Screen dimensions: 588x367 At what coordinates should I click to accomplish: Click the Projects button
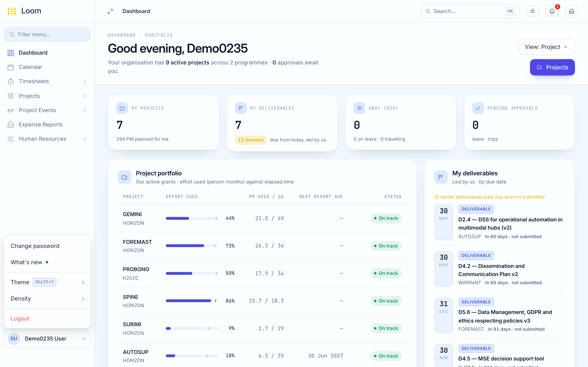pos(552,67)
